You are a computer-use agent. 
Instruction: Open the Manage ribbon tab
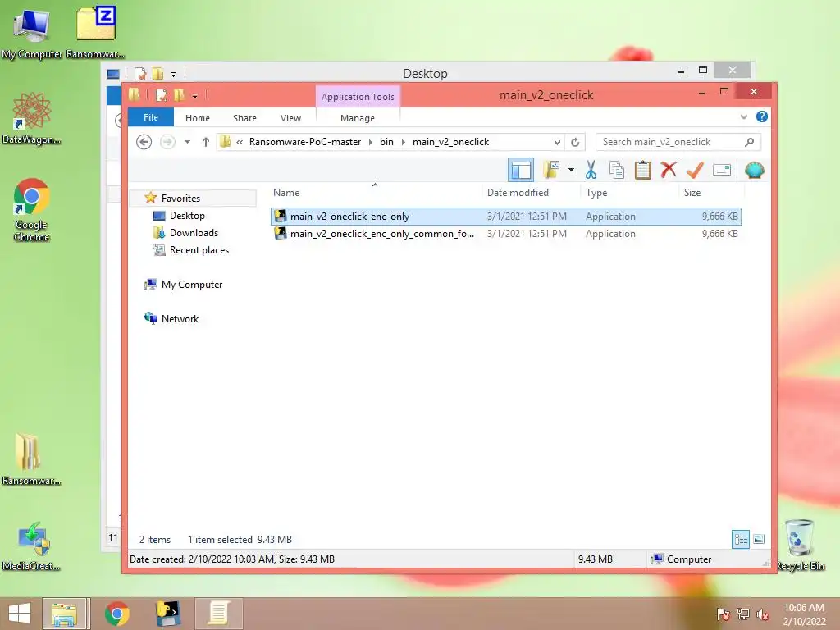point(358,118)
